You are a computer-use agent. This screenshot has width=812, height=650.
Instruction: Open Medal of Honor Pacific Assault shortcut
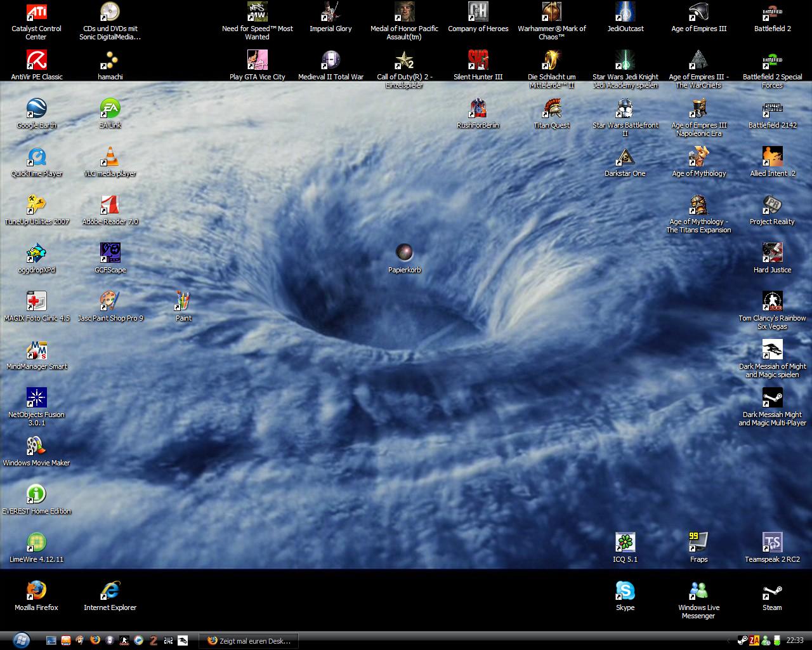[404, 12]
